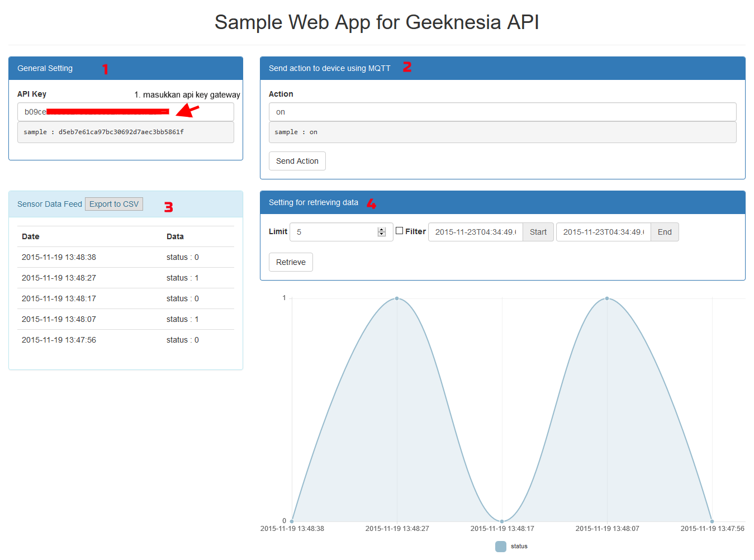Click the Send Action button
This screenshot has width=754, height=560.
pos(297,161)
